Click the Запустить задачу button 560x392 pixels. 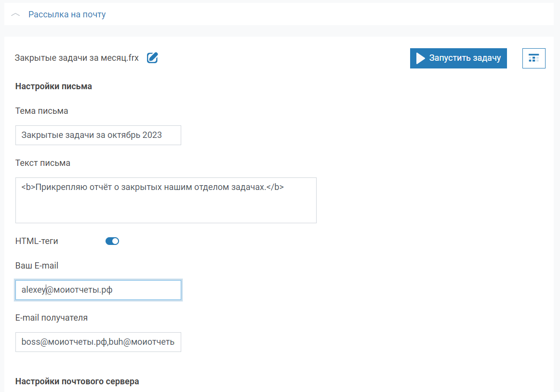pos(458,58)
